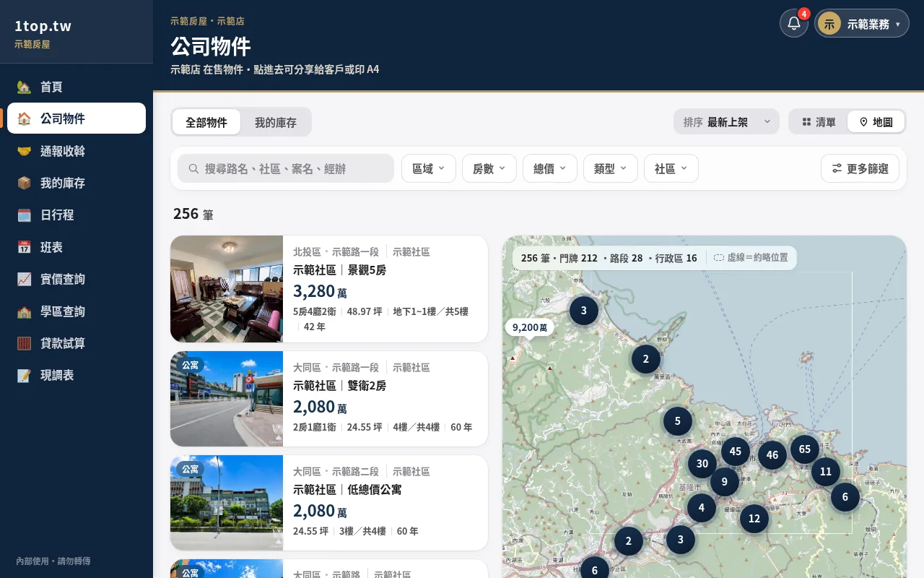Focus the 搜尋路名、社區、案名 search field
924x578 pixels.
pos(286,168)
